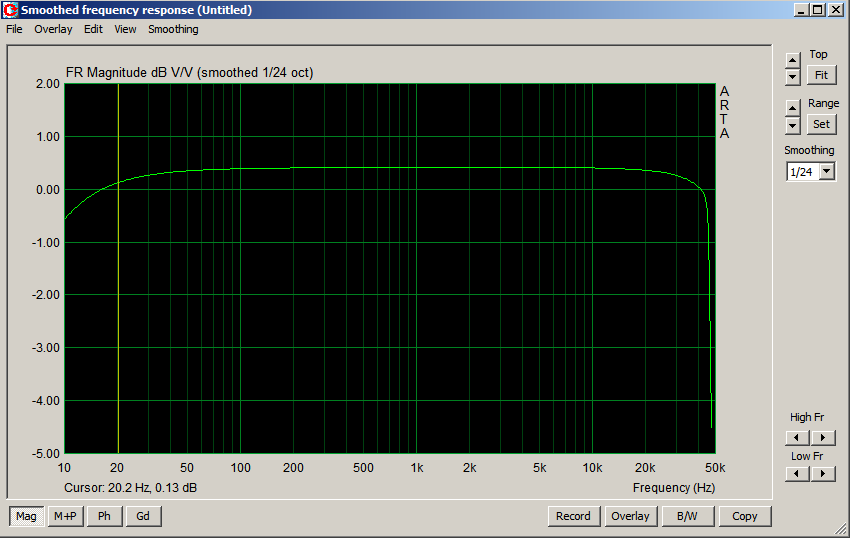
Task: Click the Fit button
Action: pos(821,75)
